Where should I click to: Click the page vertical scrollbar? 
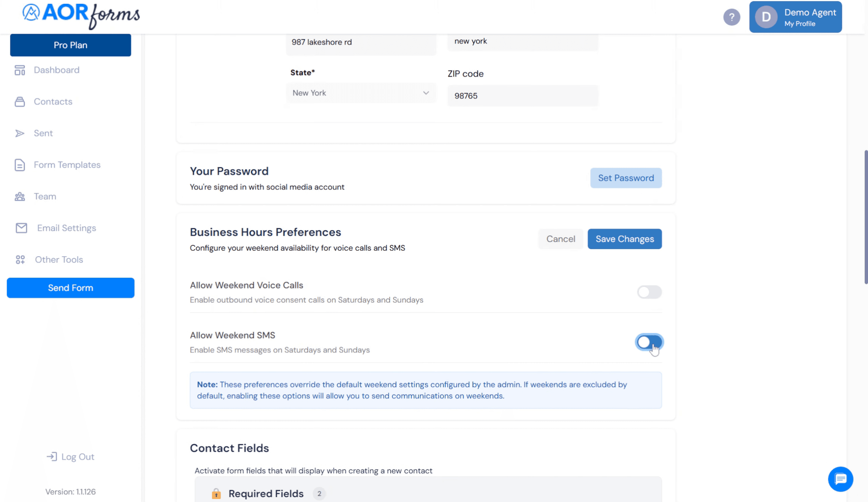pyautogui.click(x=866, y=218)
